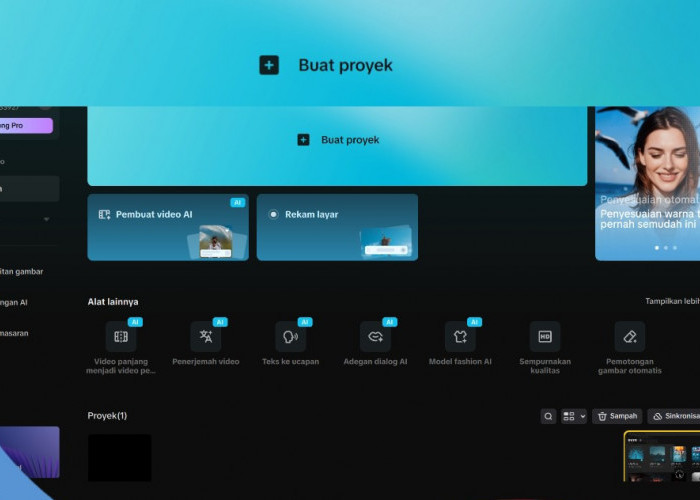Open the Pembuat video AI card
This screenshot has height=500, width=700.
(168, 227)
